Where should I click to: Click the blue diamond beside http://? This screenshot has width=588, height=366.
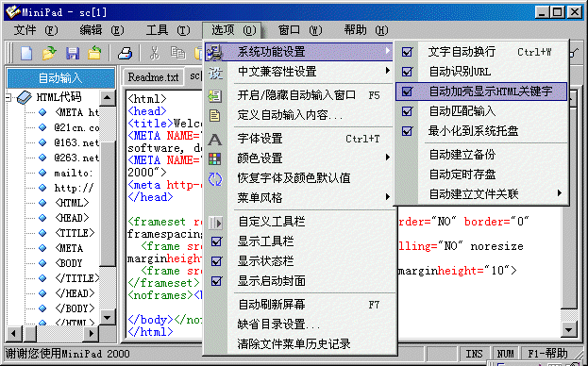pyautogui.click(x=42, y=188)
